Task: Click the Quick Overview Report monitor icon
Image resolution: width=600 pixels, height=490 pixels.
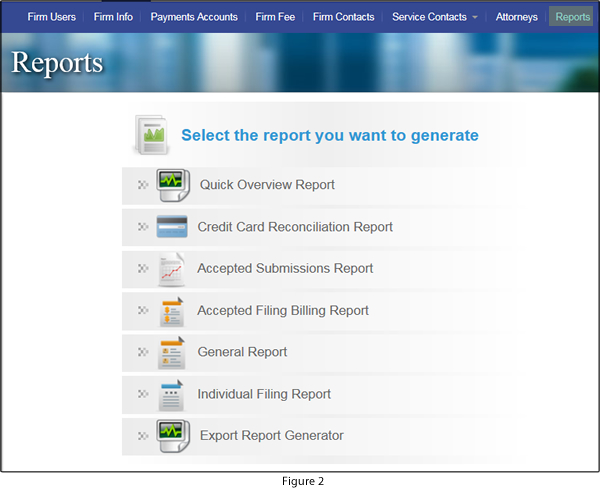Action: pos(173,184)
